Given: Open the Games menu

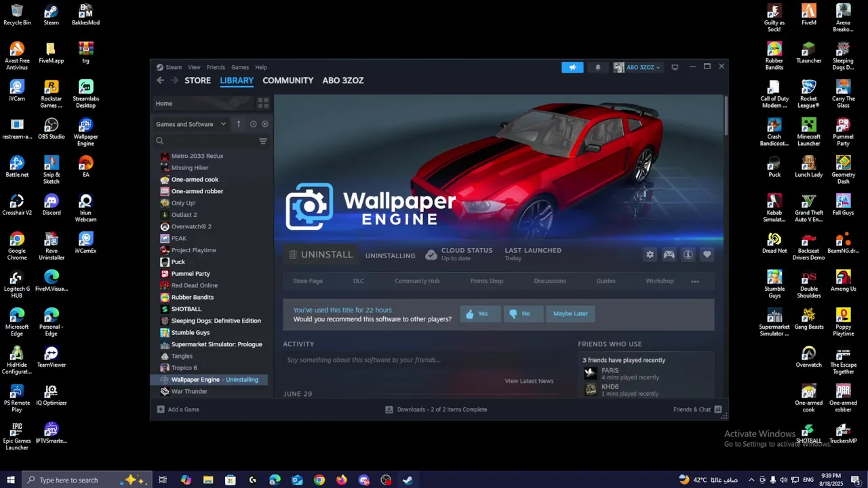Looking at the screenshot, I should pos(240,67).
